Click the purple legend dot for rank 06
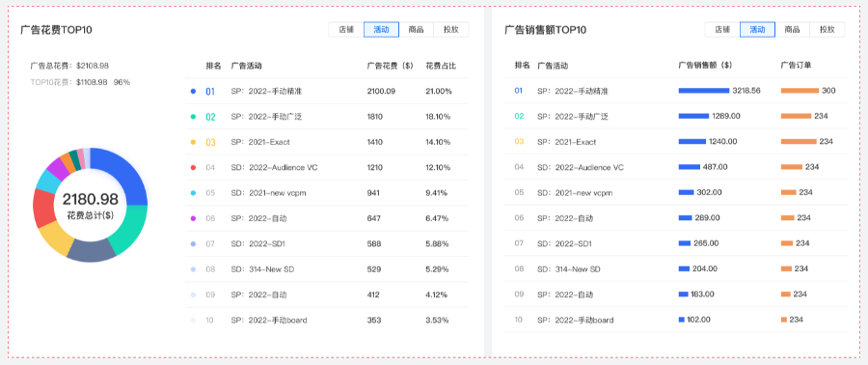The height and width of the screenshot is (365, 868). point(193,218)
